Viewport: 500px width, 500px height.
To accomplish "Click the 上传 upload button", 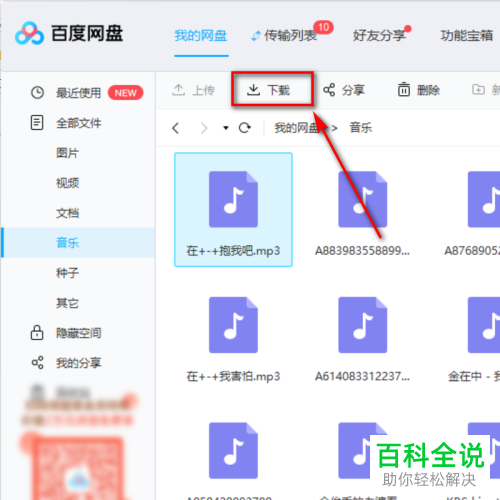I will tap(193, 90).
